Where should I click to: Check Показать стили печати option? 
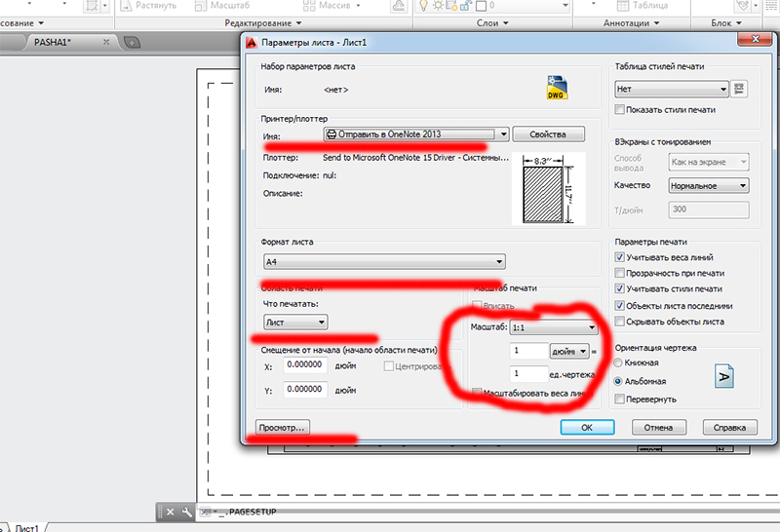click(x=619, y=109)
